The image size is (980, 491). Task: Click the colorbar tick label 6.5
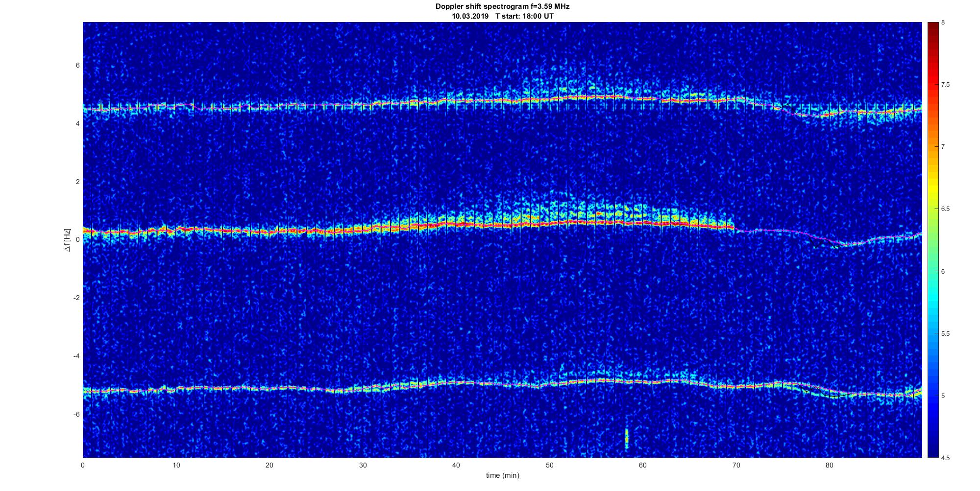pos(945,209)
